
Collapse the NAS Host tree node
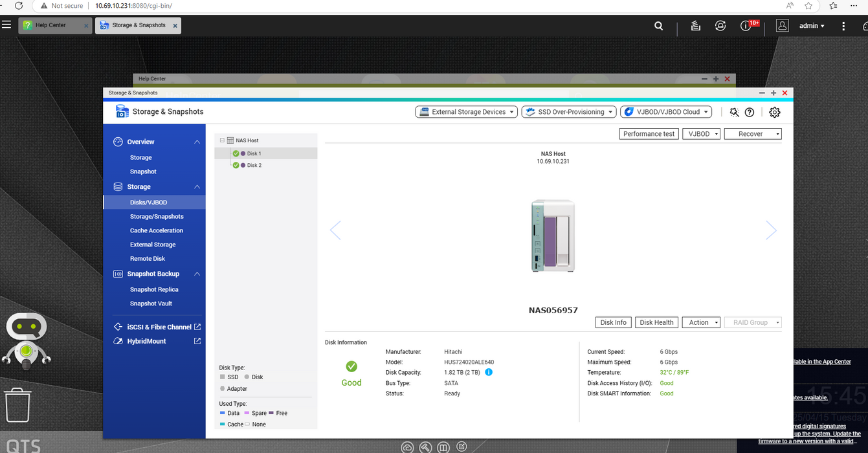(222, 140)
